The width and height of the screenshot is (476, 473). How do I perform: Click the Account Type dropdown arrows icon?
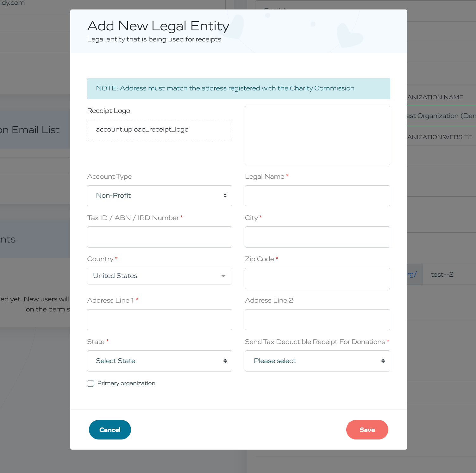[x=225, y=196]
